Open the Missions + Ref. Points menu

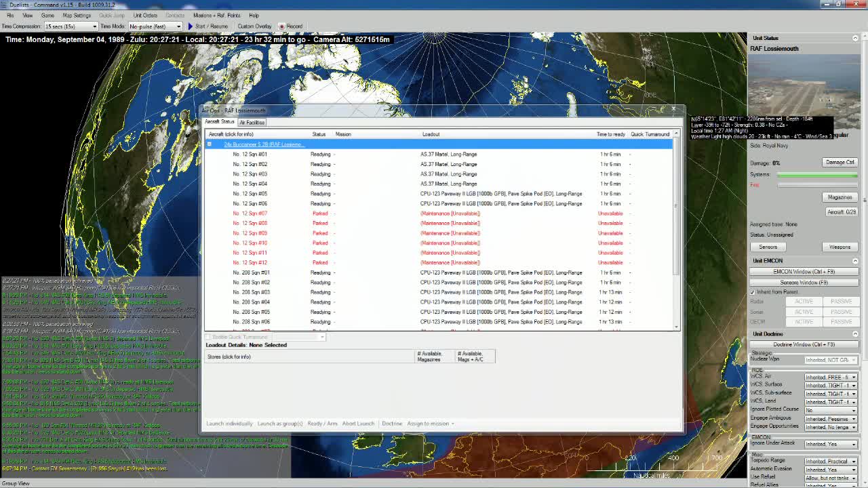217,15
